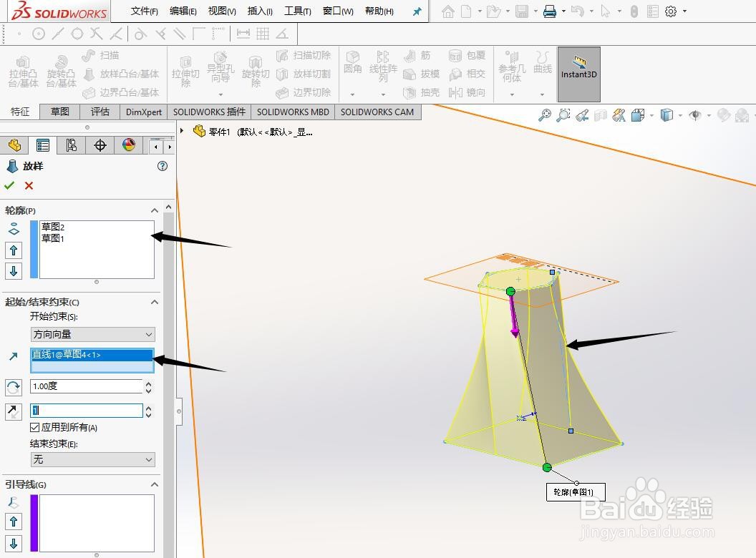The image size is (756, 558).
Task: Click the green checkmark to accept loft
Action: (9, 185)
